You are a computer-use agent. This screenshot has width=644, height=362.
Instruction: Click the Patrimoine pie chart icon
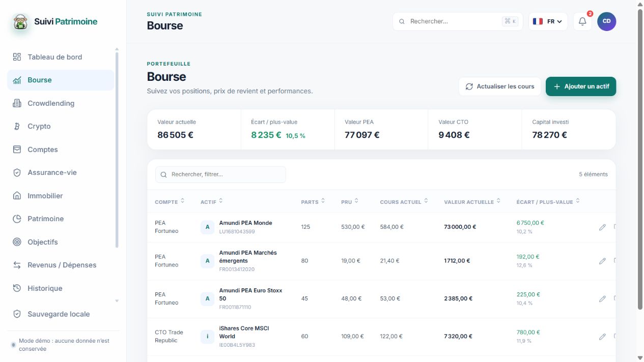pos(17,219)
